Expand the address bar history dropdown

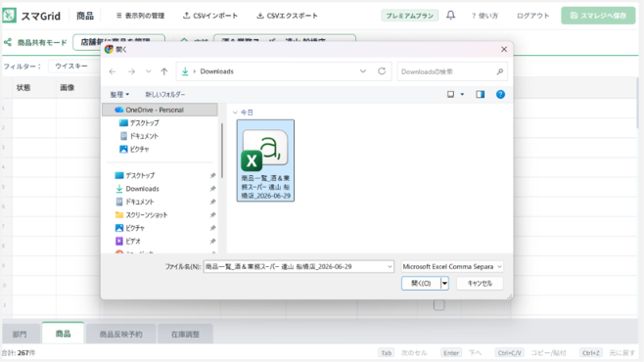[x=363, y=71]
